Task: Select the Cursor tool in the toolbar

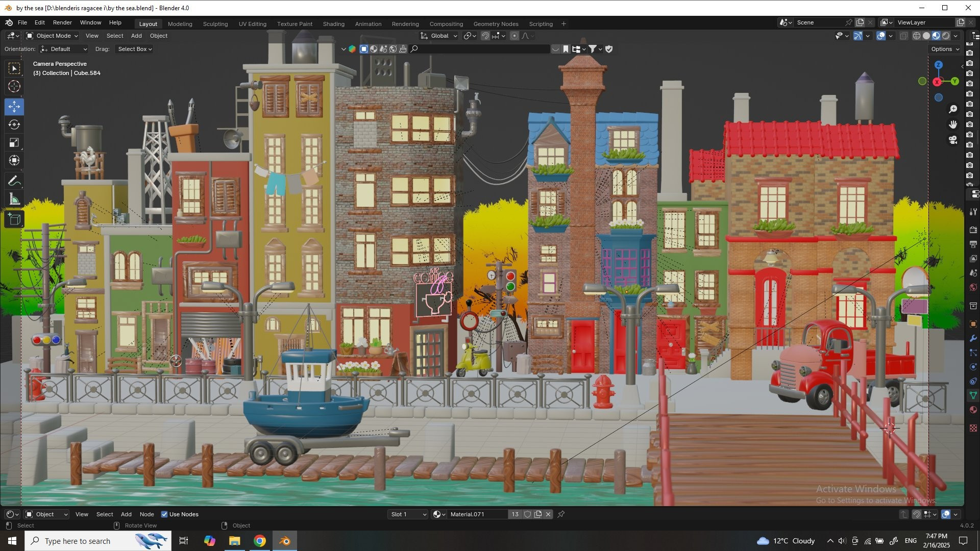Action: 14,86
